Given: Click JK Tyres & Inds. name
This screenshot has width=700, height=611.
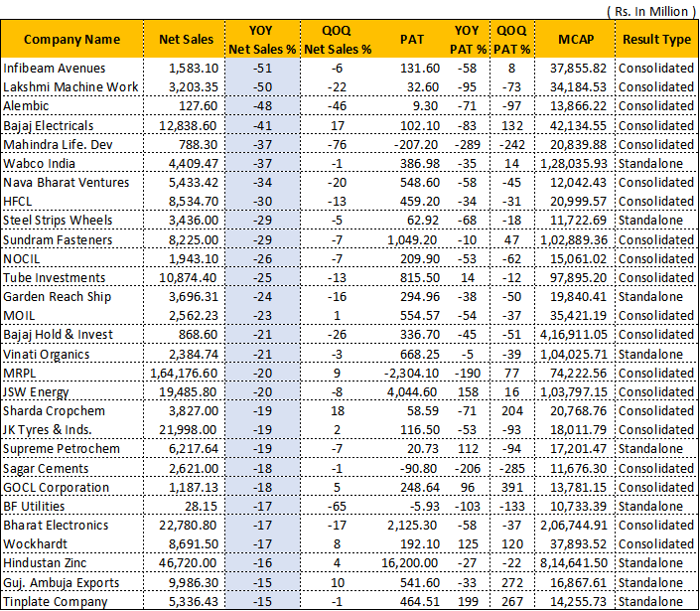Looking at the screenshot, I should click(x=48, y=429).
